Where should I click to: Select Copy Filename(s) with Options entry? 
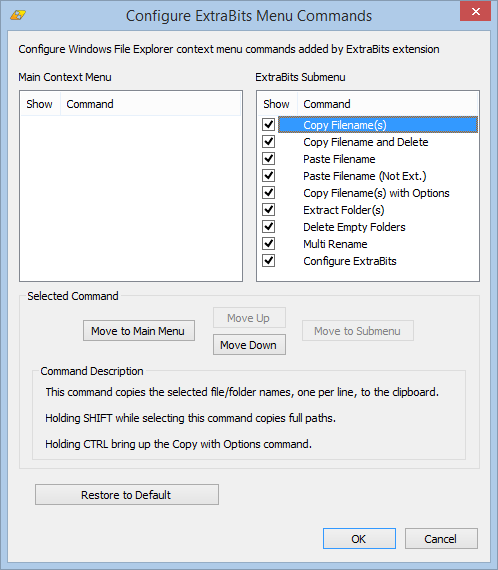pos(376,193)
